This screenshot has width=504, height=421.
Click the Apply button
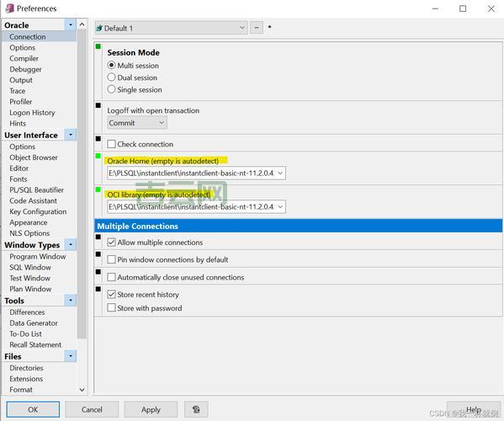point(151,409)
